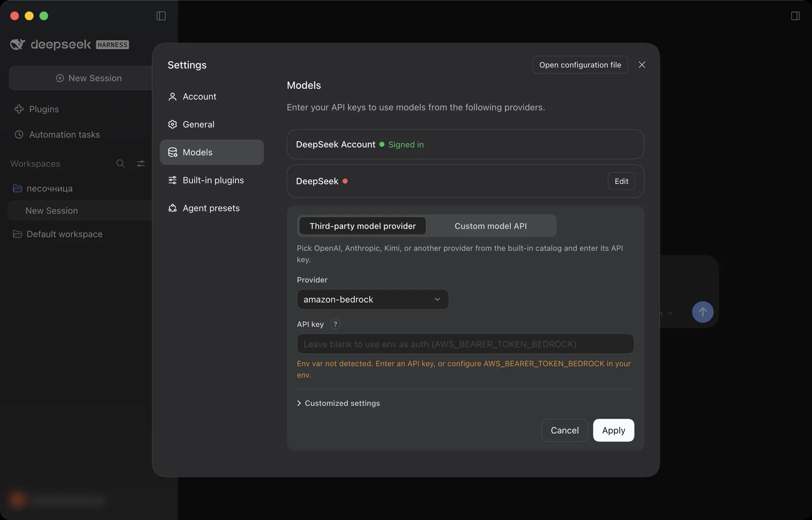
Task: Click the Env var not detected warning
Action: pyautogui.click(x=464, y=369)
